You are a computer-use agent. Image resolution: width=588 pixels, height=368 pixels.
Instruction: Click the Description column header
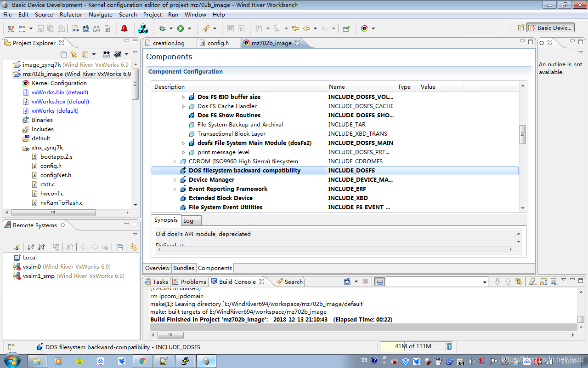(x=238, y=86)
